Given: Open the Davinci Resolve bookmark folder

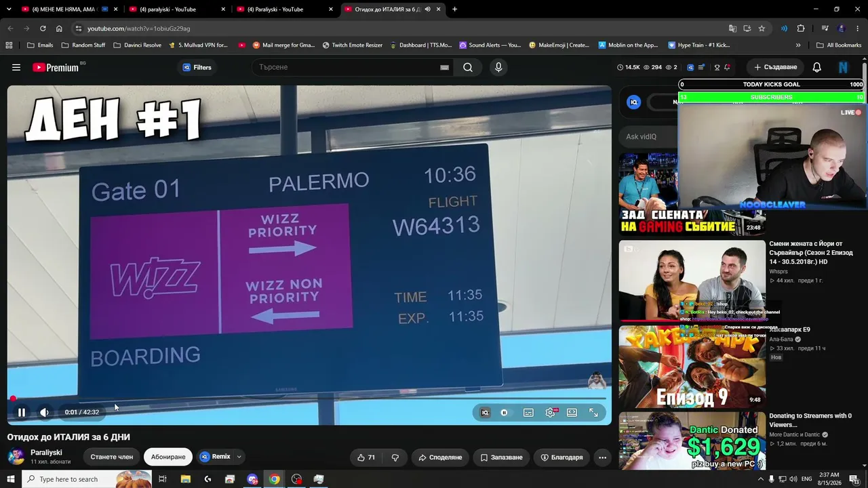Looking at the screenshot, I should tap(138, 45).
